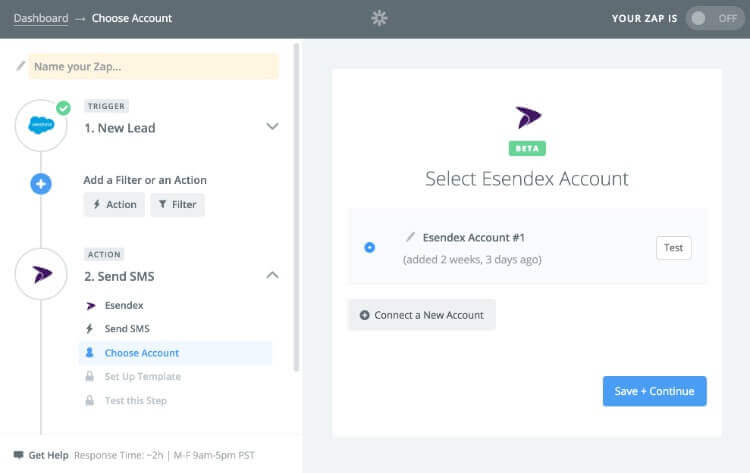Viewport: 750px width, 473px height.
Task: Click lock icon beside Set Up Template
Action: (89, 376)
